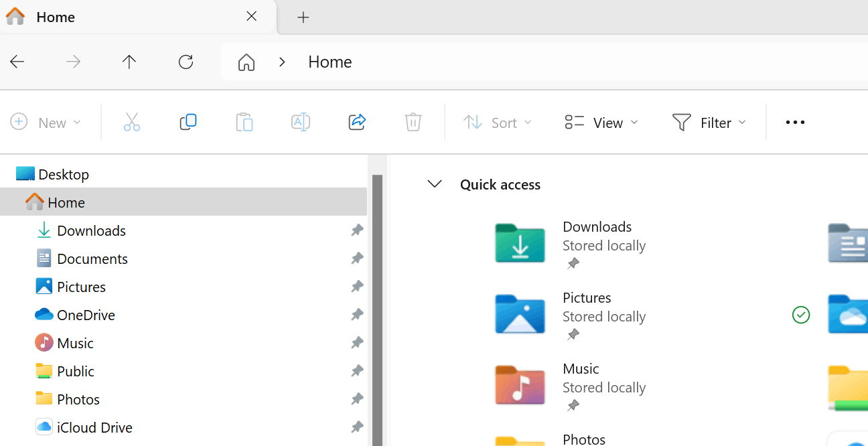Screen dimensions: 868x446
Task: Open Downloads in navigation pane
Action: click(92, 230)
